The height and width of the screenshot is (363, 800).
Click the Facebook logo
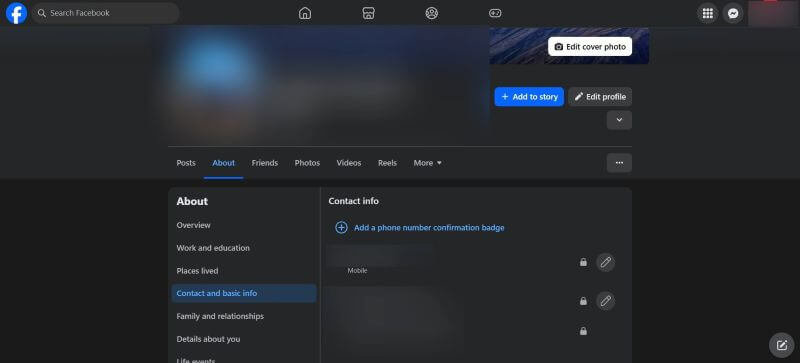point(16,13)
